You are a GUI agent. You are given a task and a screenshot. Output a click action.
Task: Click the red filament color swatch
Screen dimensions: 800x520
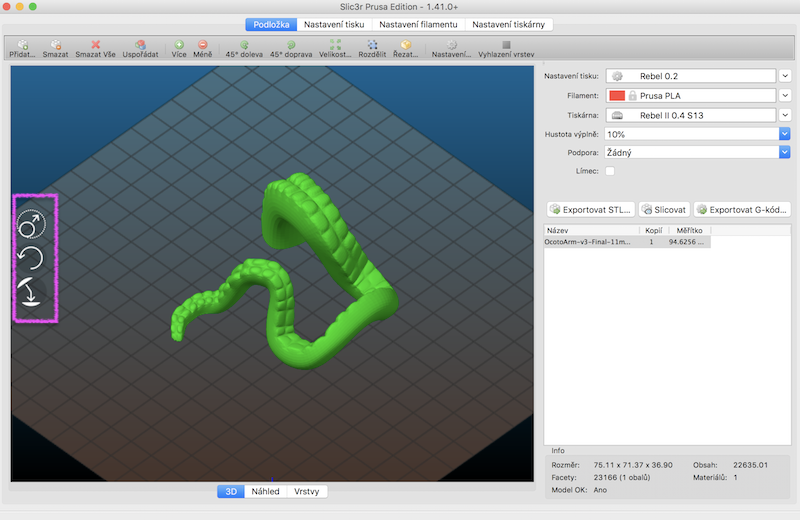(617, 95)
